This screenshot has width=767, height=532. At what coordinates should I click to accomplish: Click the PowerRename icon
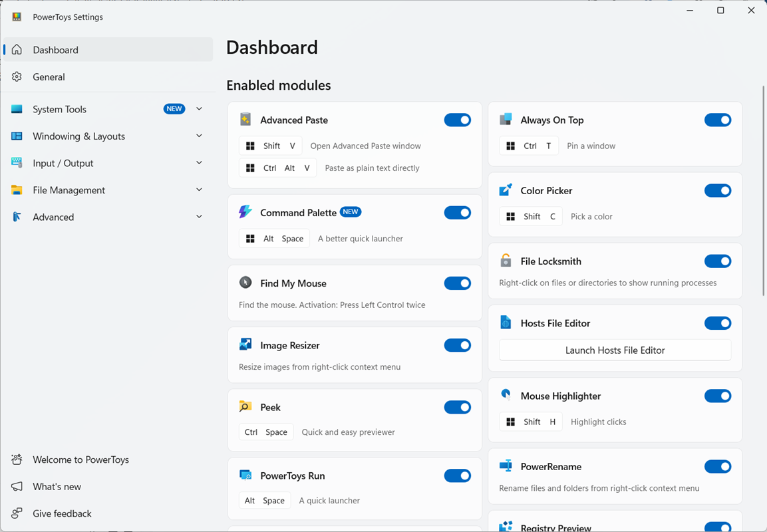coord(506,465)
